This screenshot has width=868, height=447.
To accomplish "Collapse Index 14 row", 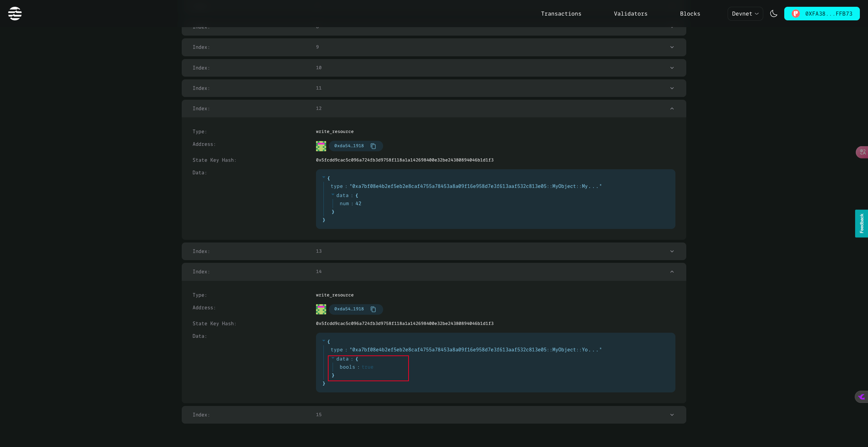I will coord(434,272).
